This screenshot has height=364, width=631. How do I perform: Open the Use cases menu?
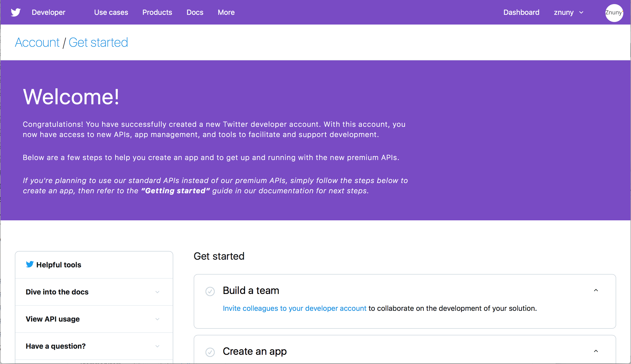[111, 12]
